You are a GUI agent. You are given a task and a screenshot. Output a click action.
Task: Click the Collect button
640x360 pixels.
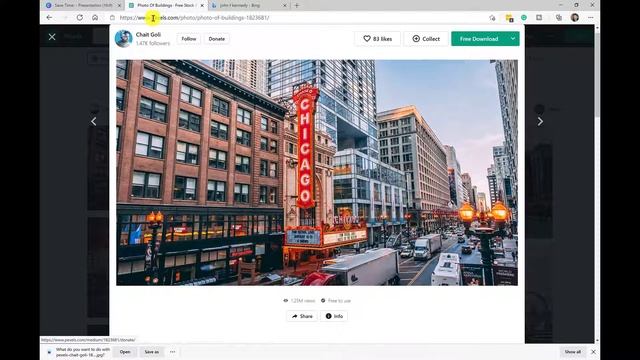point(426,39)
